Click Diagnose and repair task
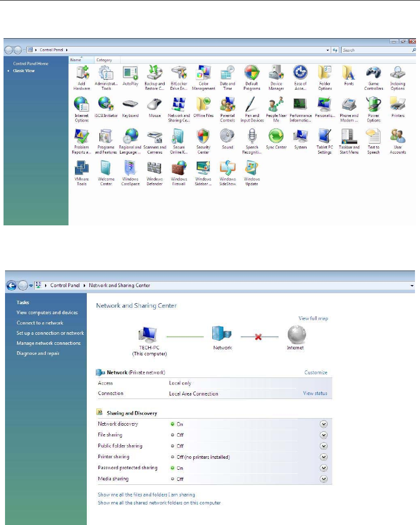The height and width of the screenshot is (525, 420). [x=38, y=353]
